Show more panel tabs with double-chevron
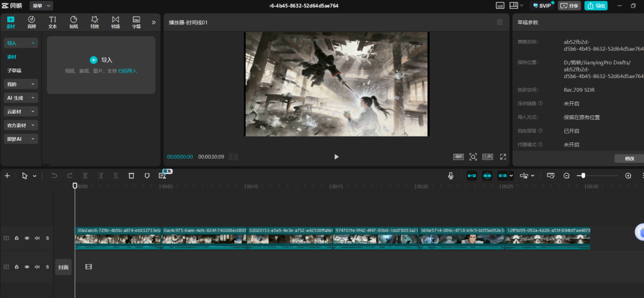 click(154, 23)
